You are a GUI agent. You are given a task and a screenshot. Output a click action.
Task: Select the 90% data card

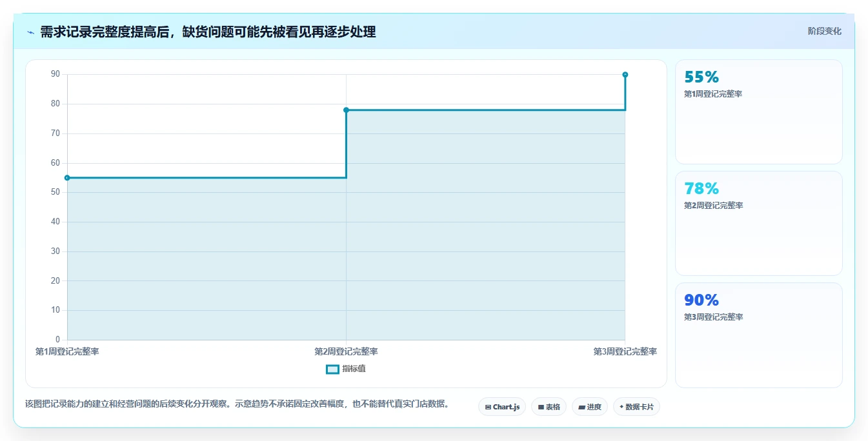759,335
